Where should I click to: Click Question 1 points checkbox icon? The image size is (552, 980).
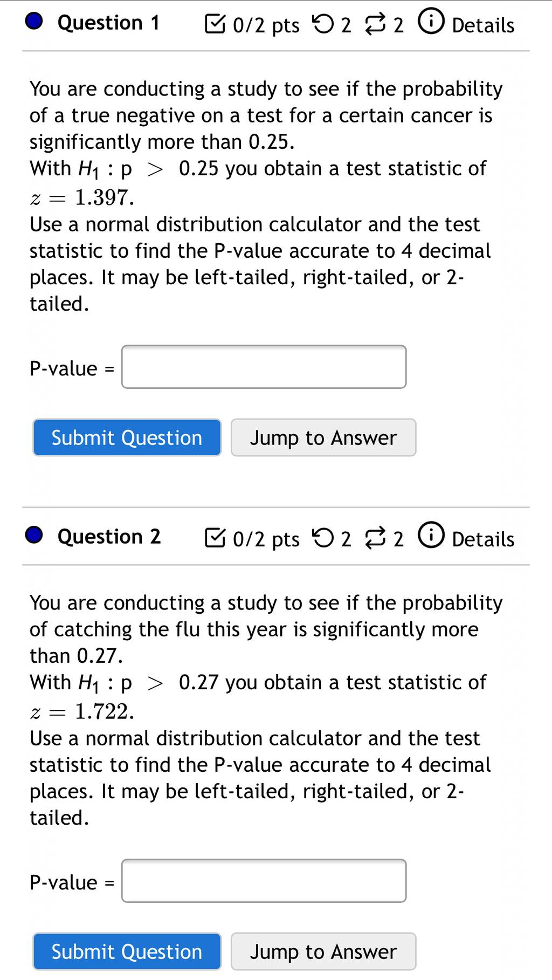(x=215, y=24)
